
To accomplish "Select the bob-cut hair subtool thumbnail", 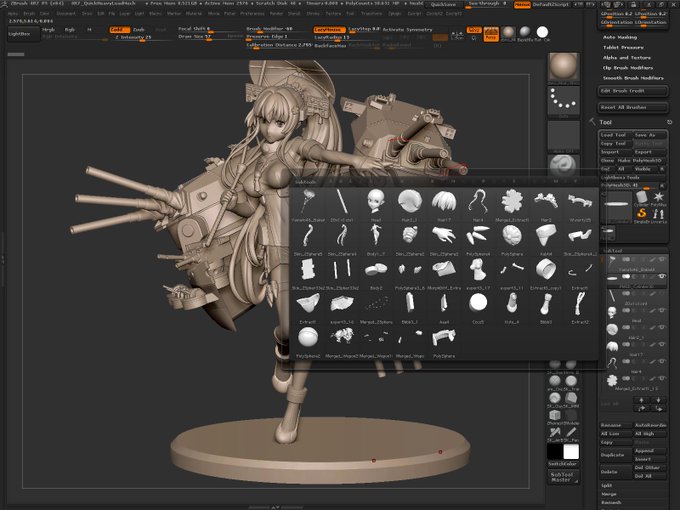I will click(444, 202).
